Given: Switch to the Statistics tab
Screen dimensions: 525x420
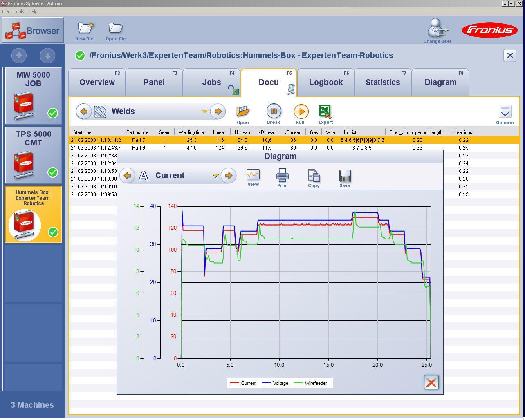Looking at the screenshot, I should (x=383, y=82).
